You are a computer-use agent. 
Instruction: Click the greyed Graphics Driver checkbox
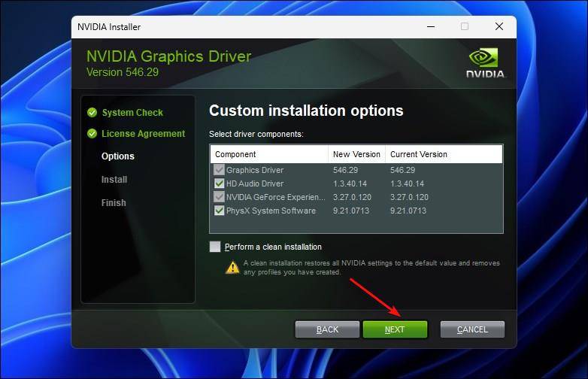(x=219, y=170)
